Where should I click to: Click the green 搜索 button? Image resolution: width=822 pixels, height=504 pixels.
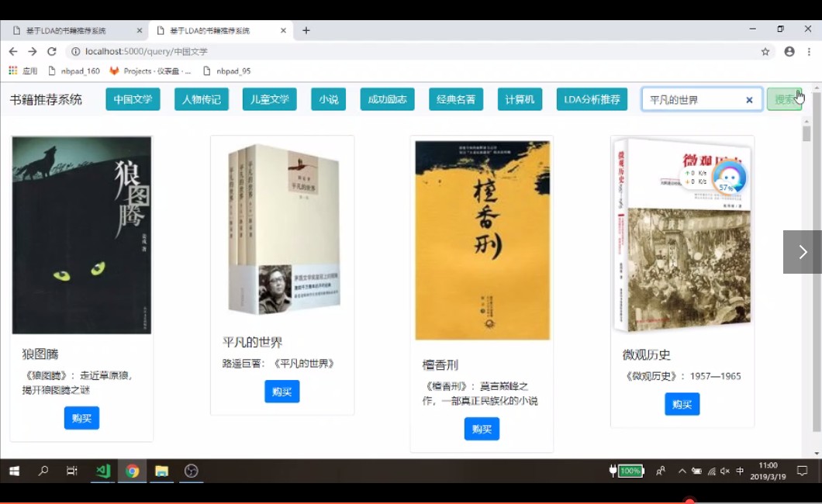pyautogui.click(x=784, y=99)
